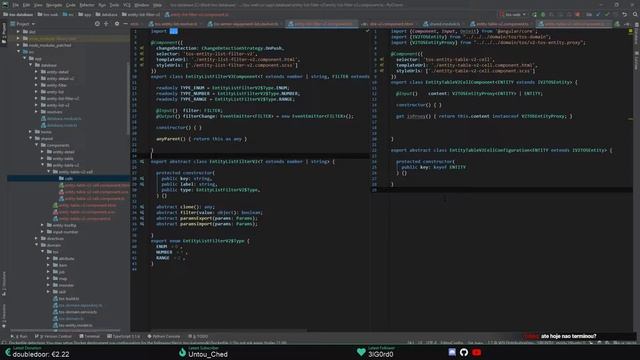Expand the entity-filter folder
640x360 pixels.
[x=36, y=85]
